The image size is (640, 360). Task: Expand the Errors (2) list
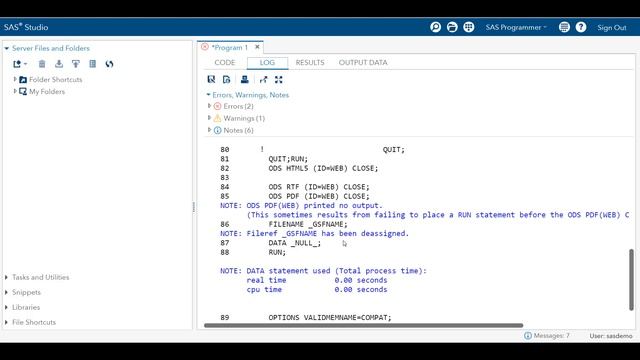[209, 106]
